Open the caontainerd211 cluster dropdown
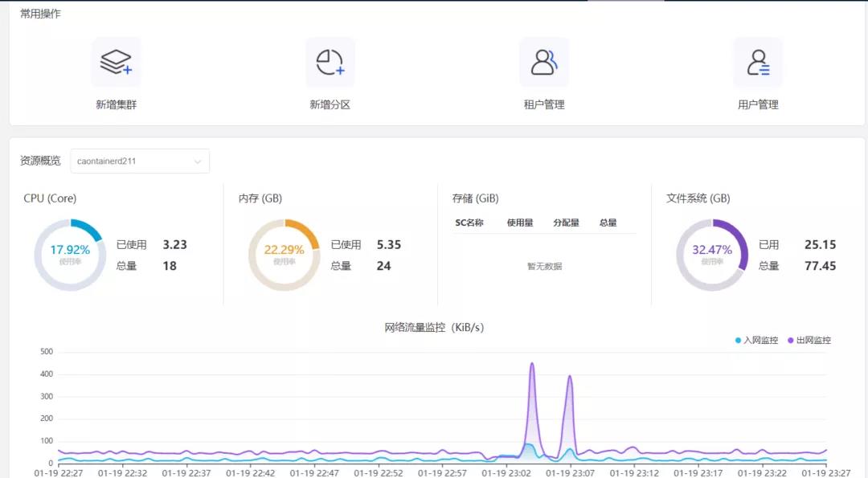The image size is (868, 478). (x=140, y=161)
